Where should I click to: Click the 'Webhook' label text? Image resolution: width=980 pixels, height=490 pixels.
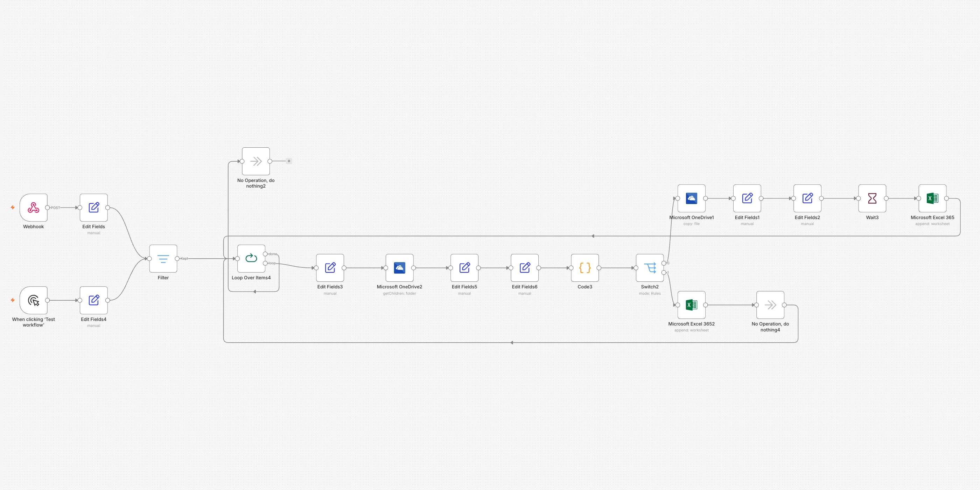click(x=34, y=227)
